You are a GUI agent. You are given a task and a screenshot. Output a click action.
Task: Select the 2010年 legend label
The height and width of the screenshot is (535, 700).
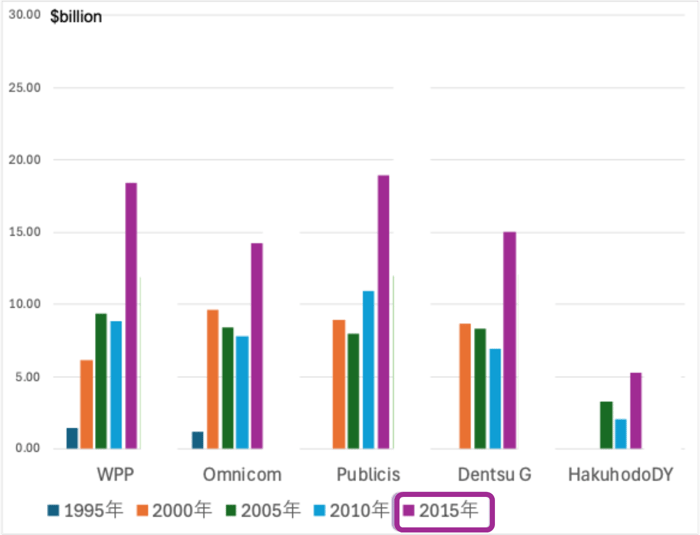point(359,510)
